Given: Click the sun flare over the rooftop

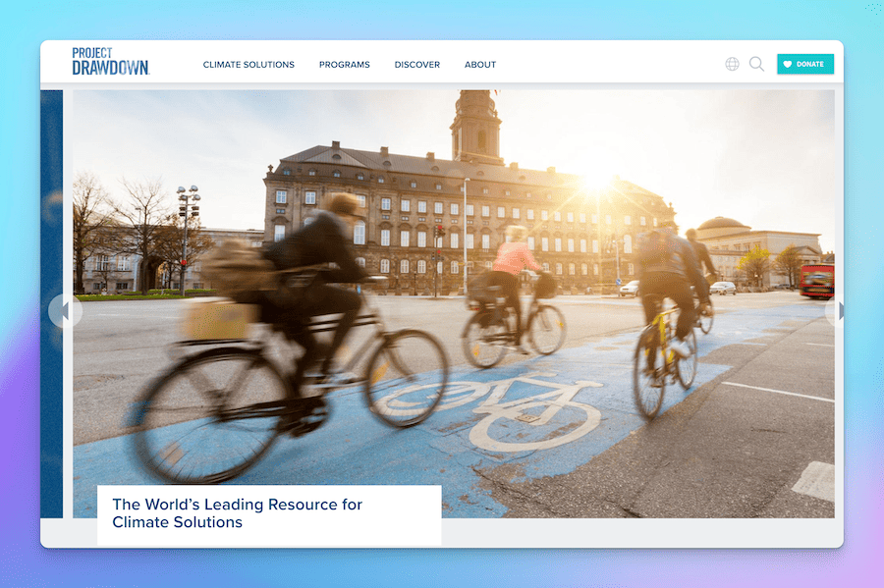Looking at the screenshot, I should [x=596, y=180].
